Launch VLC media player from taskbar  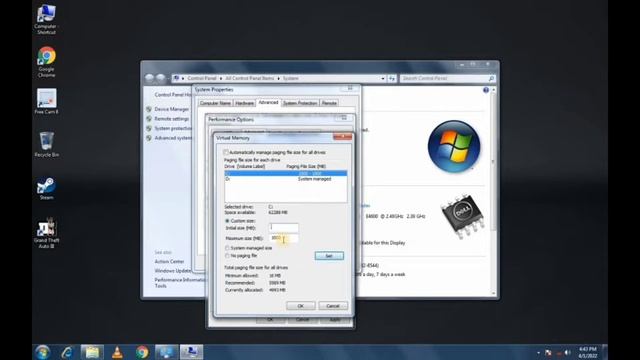click(x=117, y=352)
